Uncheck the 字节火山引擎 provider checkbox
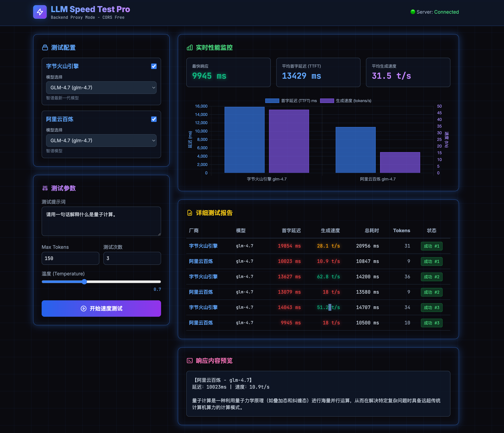Screen dimensions: 504x433 [154, 66]
